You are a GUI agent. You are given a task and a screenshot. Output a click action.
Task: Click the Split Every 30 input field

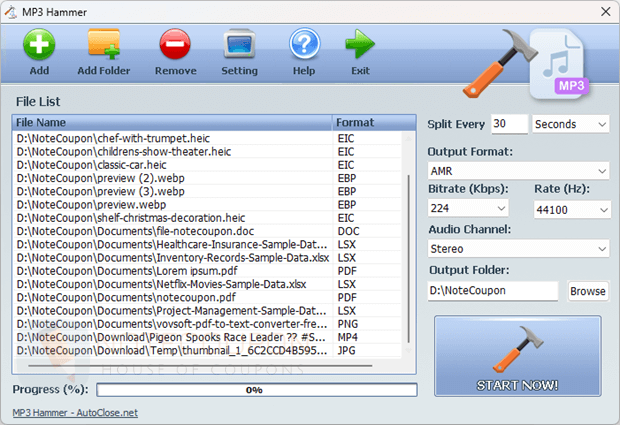(509, 124)
